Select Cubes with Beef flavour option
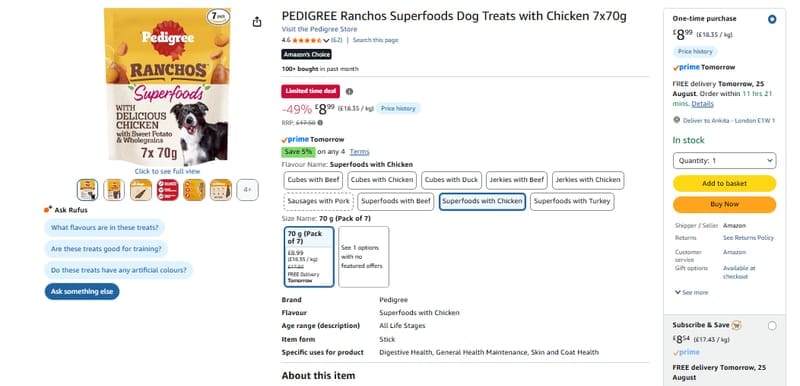 (x=313, y=180)
